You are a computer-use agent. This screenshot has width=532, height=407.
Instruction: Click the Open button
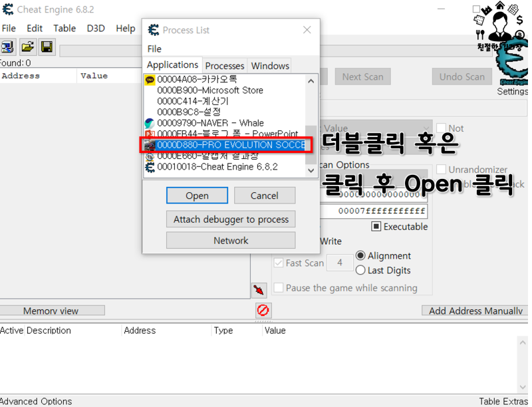coord(197,196)
